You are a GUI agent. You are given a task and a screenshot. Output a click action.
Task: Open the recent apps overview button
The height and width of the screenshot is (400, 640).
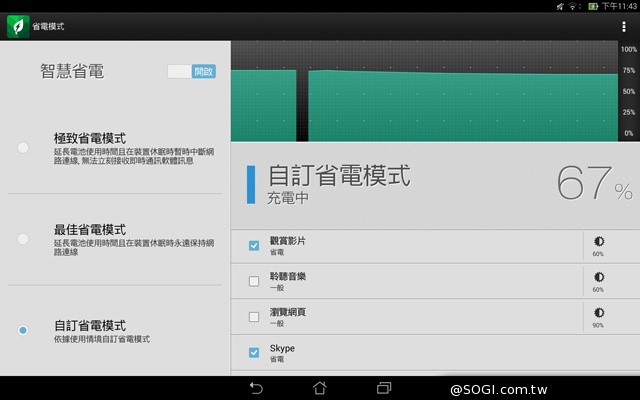[x=384, y=388]
